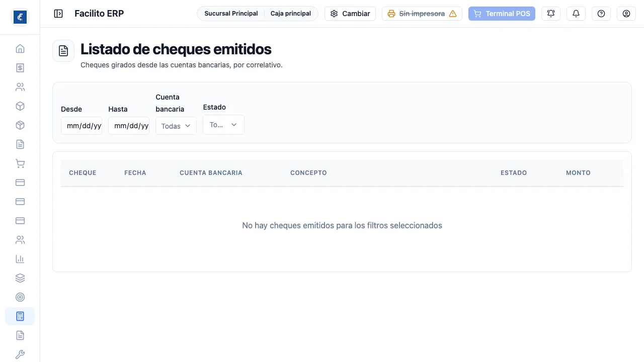This screenshot has width=644, height=362.
Task: Set the Desde date field
Action: (82, 126)
